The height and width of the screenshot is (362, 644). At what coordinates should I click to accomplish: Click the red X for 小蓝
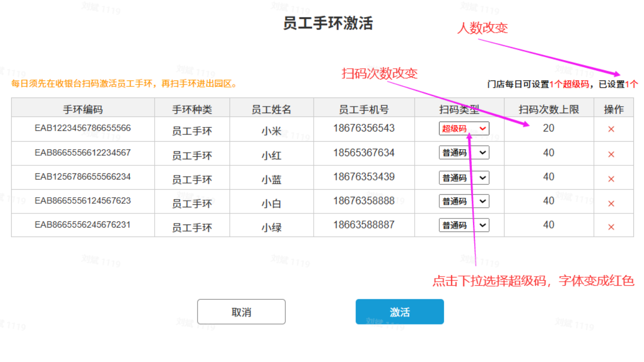point(611,179)
